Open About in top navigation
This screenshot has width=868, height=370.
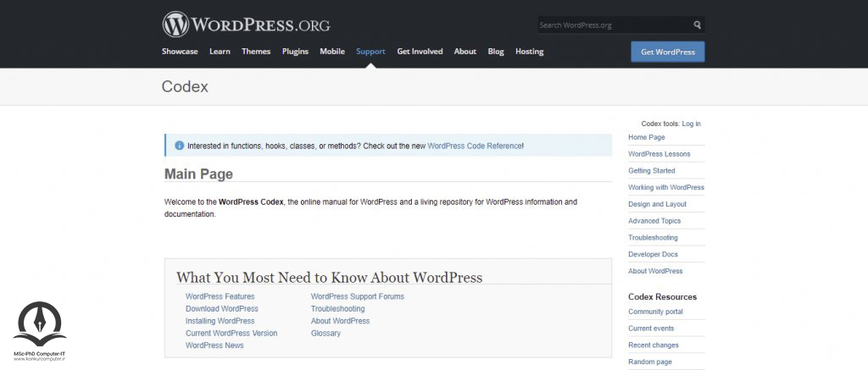pyautogui.click(x=465, y=52)
